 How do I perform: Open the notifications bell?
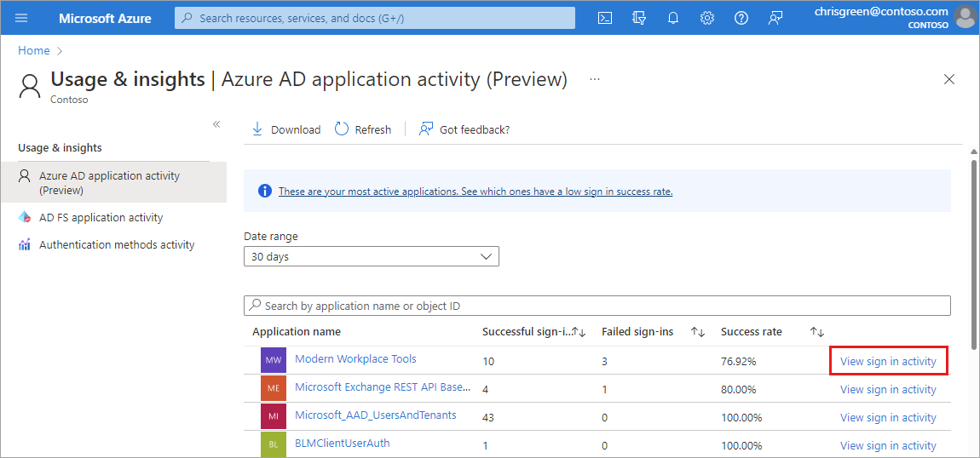[673, 18]
